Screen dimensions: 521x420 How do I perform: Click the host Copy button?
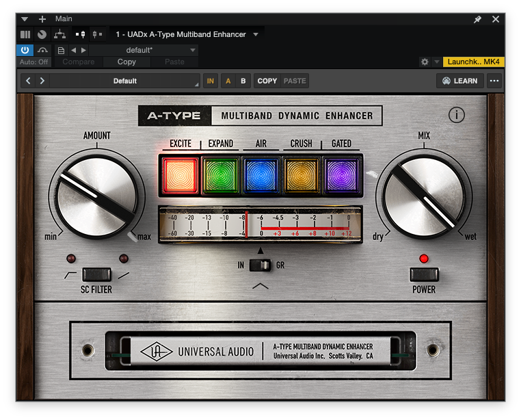pyautogui.click(x=126, y=62)
